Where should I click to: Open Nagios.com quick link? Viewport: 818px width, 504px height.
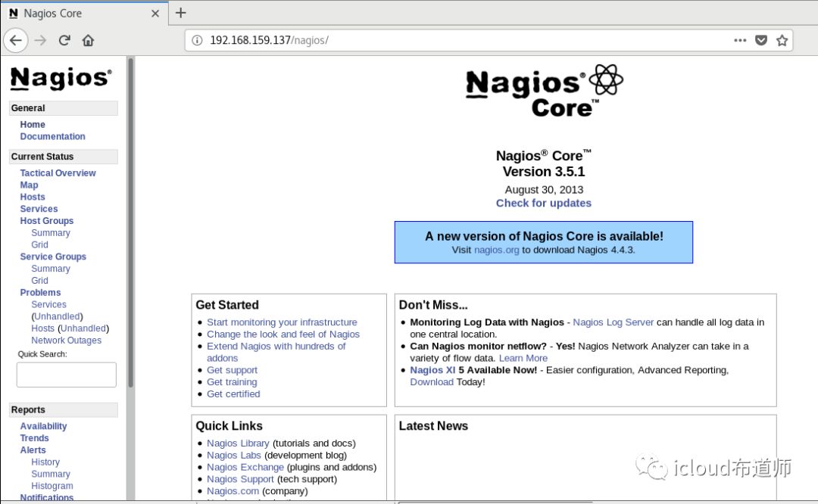pos(233,491)
